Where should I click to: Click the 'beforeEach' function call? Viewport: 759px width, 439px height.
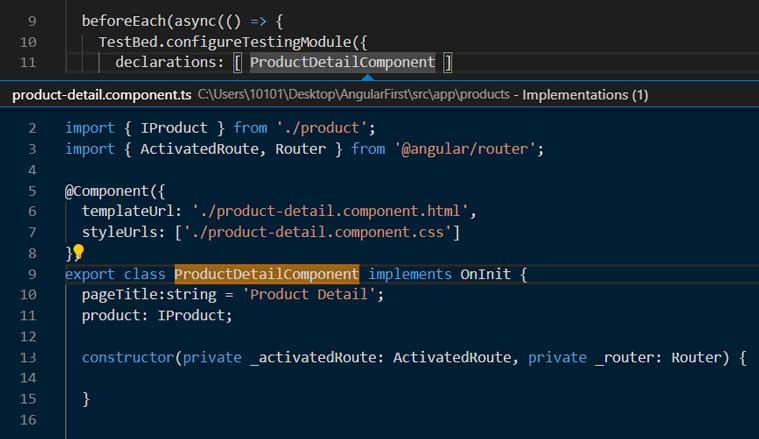(123, 21)
